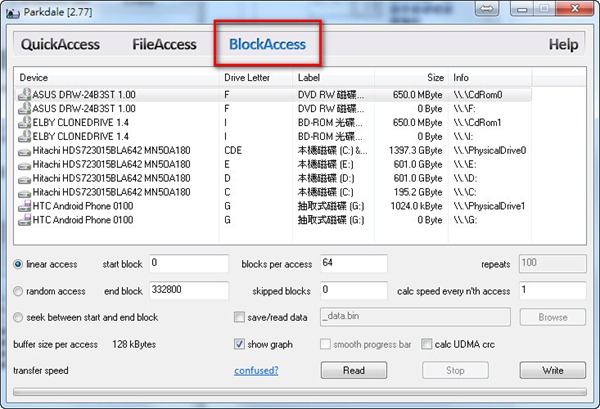Viewport: 600px width, 409px height.
Task: Sort by the Drive Letter column header
Action: pos(256,78)
